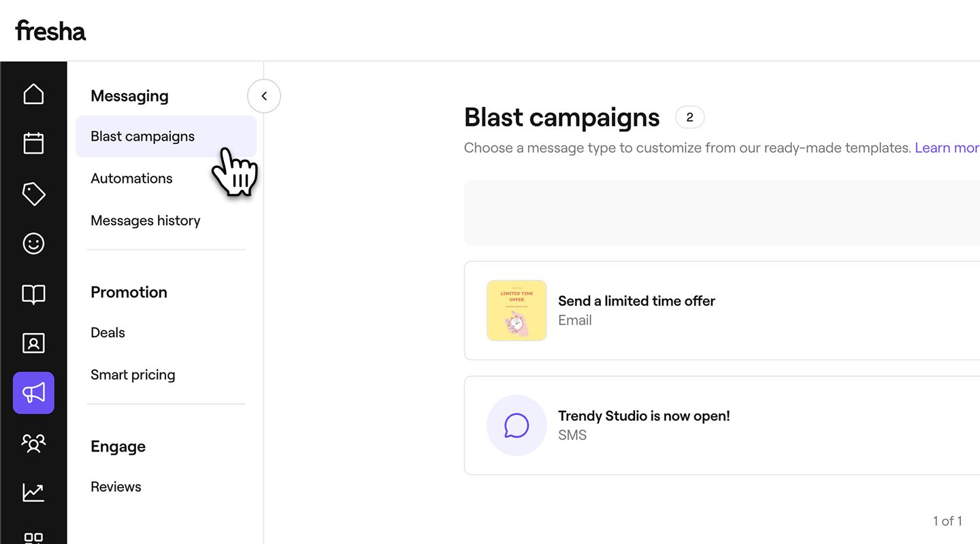Click the fresha logo
The height and width of the screenshot is (544, 980).
[50, 31]
